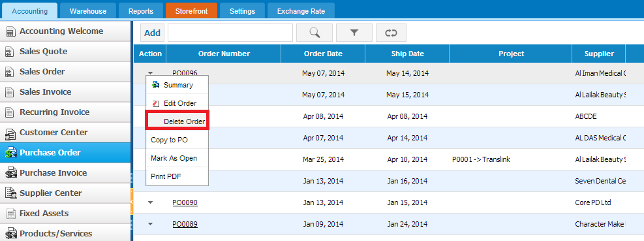Sort by Supplier column header
The image size is (644, 241).
(599, 54)
